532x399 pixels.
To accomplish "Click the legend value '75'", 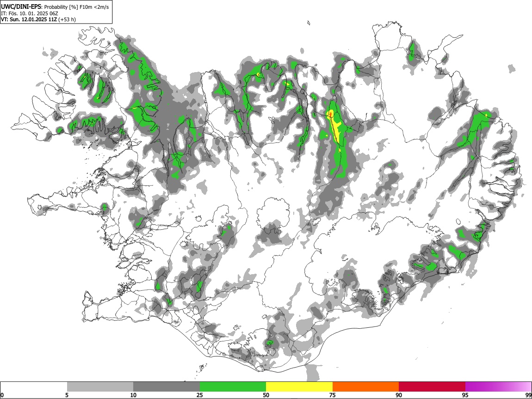I will [333, 395].
